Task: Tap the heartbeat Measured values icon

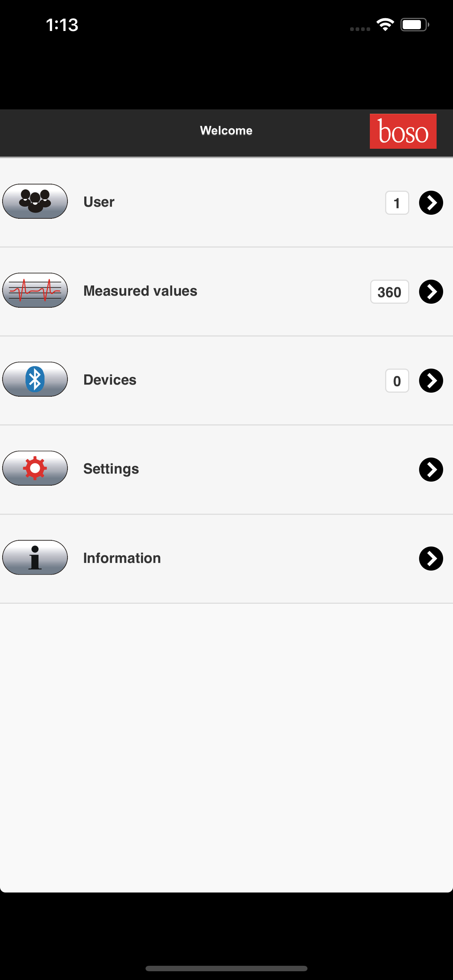Action: tap(35, 290)
